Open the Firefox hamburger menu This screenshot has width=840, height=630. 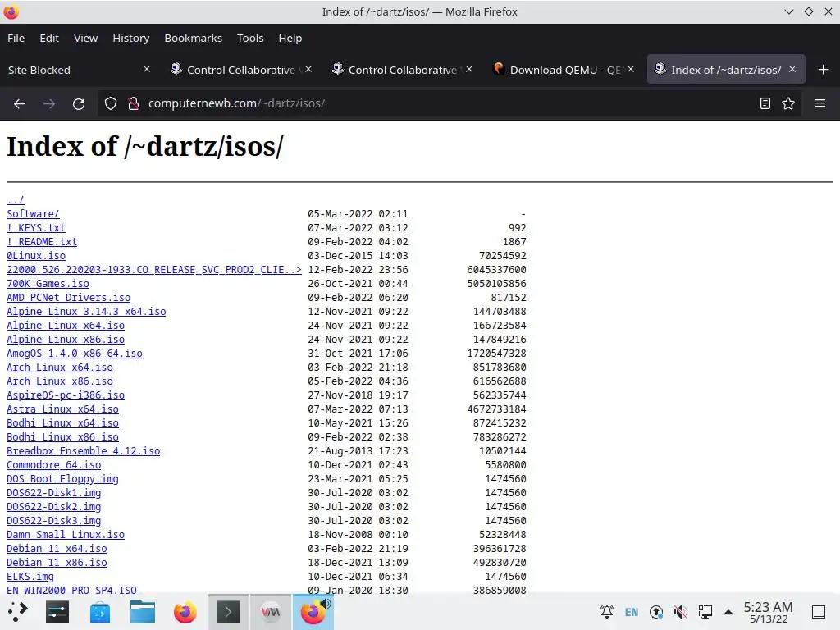click(x=820, y=103)
